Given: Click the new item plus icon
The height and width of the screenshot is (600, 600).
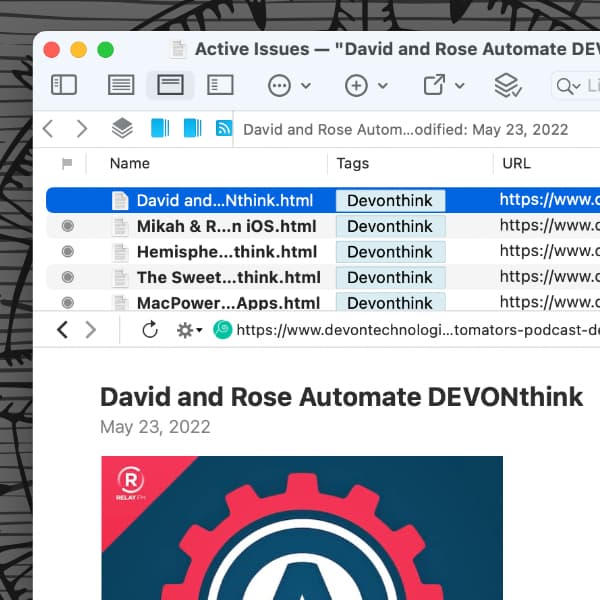Looking at the screenshot, I should click(x=356, y=85).
